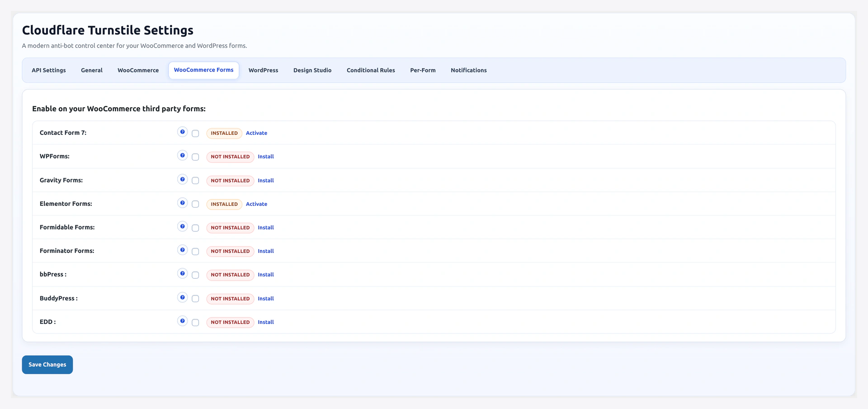Click the 'Gravity Forms:' label

point(61,180)
